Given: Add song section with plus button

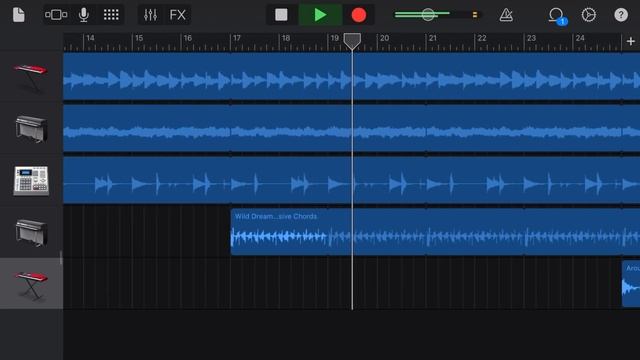Looking at the screenshot, I should pos(631,41).
